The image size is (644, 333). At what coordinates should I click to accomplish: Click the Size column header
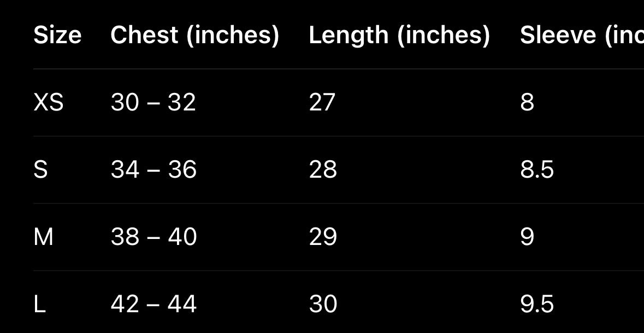tap(57, 35)
